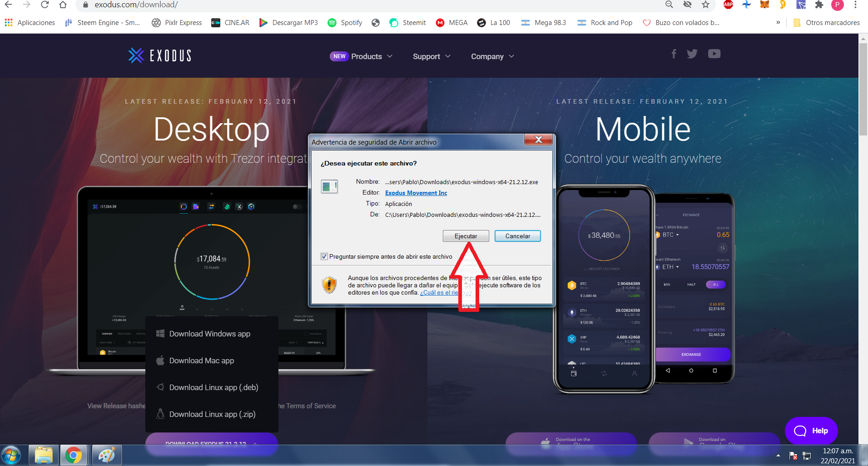Viewport: 868px width, 466px height.
Task: Open the La 100 bookmark
Action: 494,23
